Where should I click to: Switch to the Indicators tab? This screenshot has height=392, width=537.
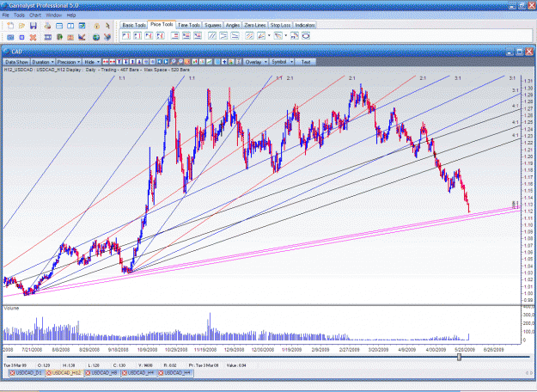coord(304,25)
